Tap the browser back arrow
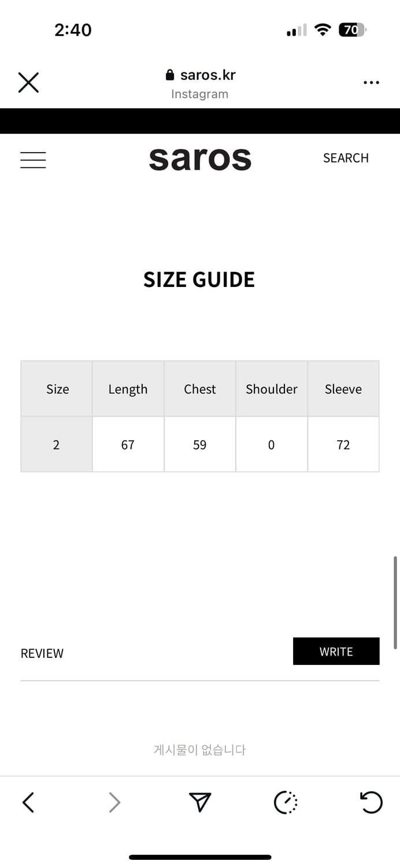The height and width of the screenshot is (868, 400). point(28,802)
